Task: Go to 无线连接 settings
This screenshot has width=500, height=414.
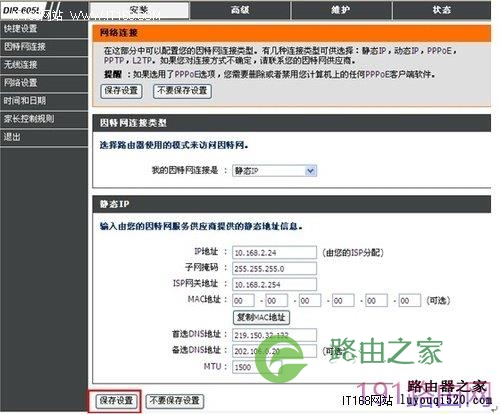Action: (44, 65)
